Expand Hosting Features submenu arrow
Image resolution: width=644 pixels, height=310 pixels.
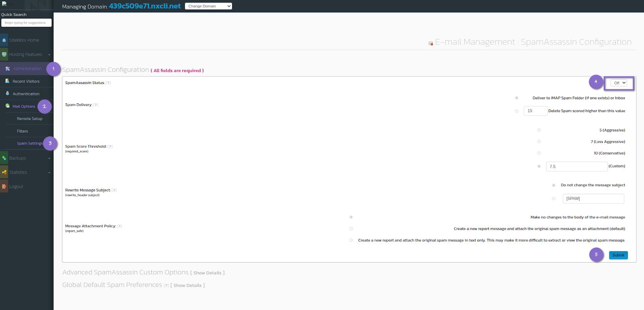tap(49, 55)
